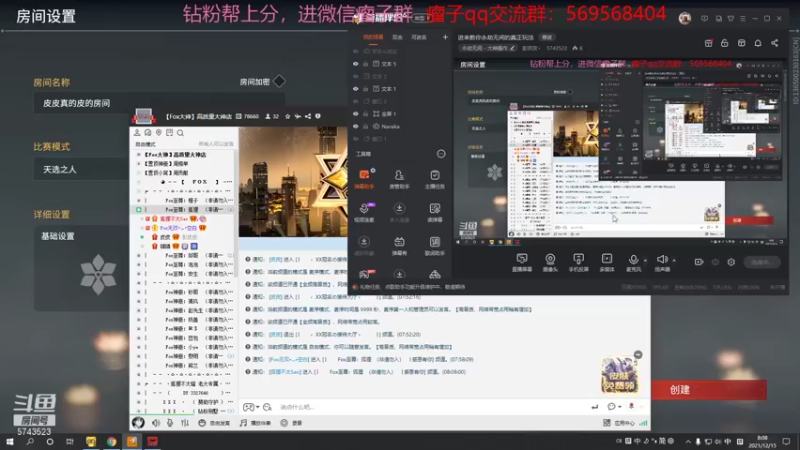Click the 播放伴奏 music note icon
800x450 pixels.
[x=243, y=422]
